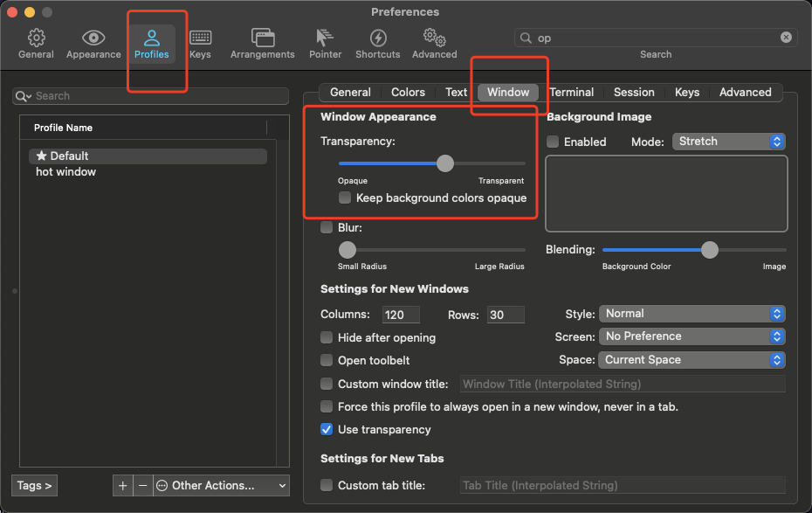Screen dimensions: 812x513
Task: Open the background image Mode dropdown
Action: (729, 142)
